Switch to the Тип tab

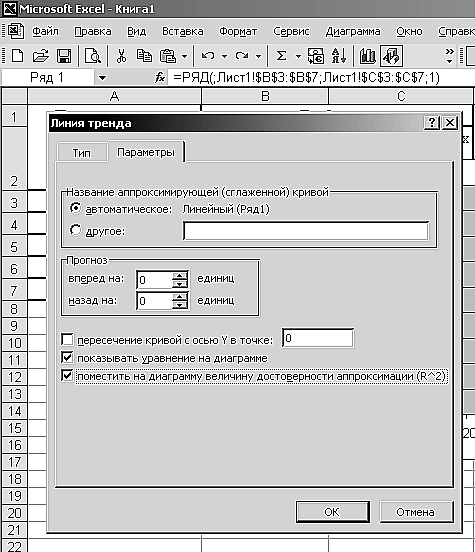pos(82,153)
